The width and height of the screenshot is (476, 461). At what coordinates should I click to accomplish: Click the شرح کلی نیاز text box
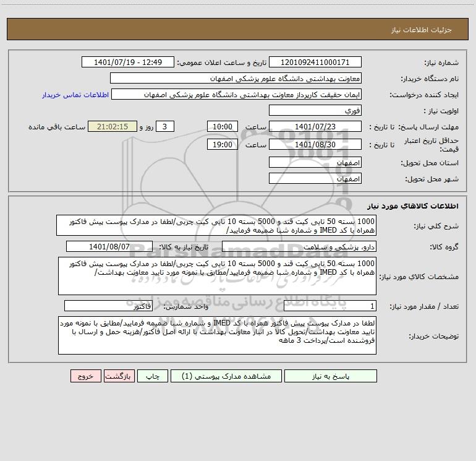pyautogui.click(x=216, y=225)
